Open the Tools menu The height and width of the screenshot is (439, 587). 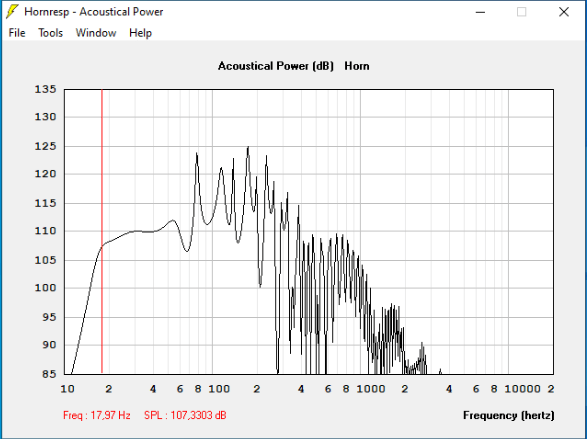pos(51,33)
